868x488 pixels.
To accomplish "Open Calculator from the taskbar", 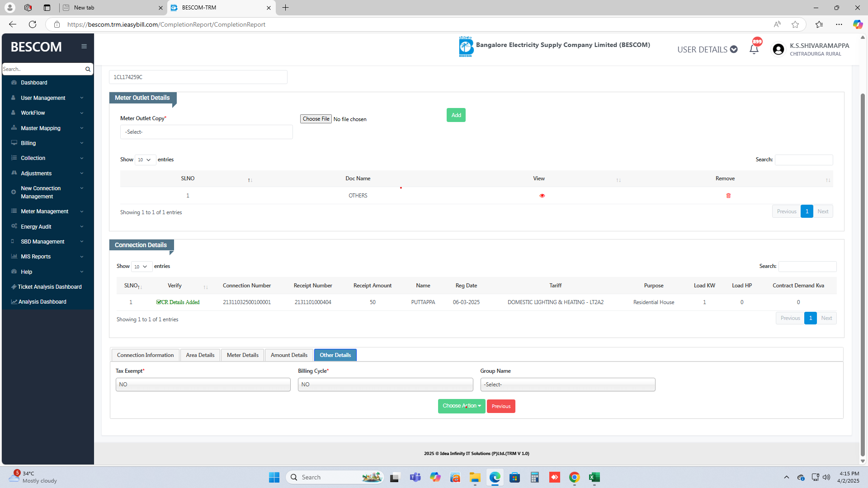I will tap(534, 477).
